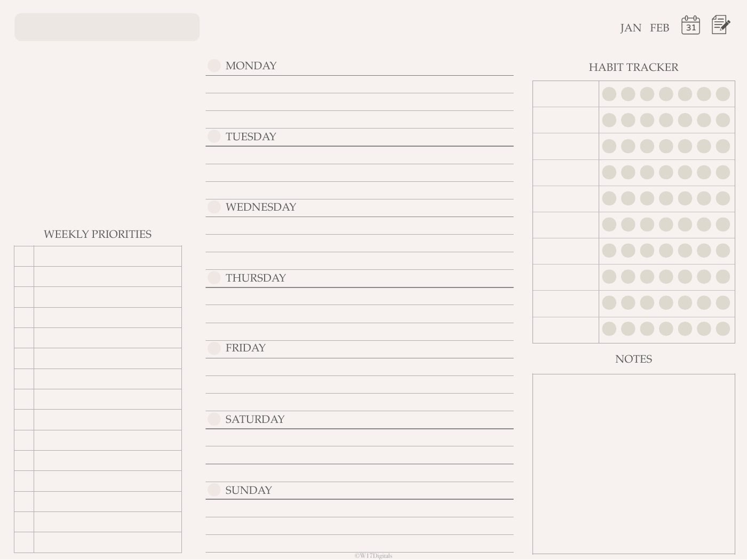
Task: Click inside the NOTES box
Action: pyautogui.click(x=633, y=464)
